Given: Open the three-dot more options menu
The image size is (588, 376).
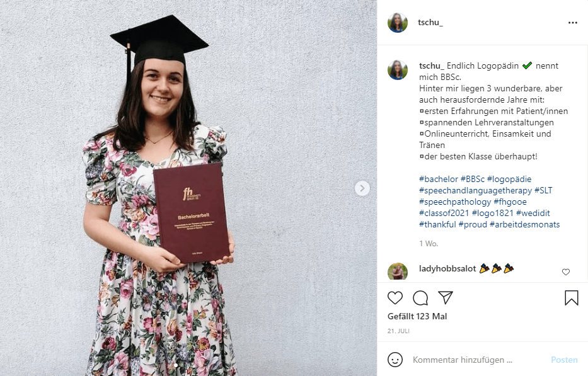Looking at the screenshot, I should click(x=573, y=23).
